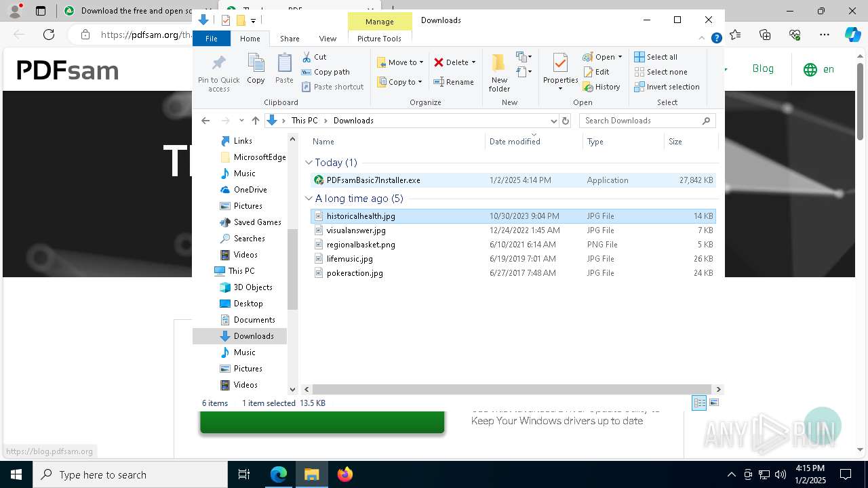Sort by Date modified column header
868x488 pixels.
(534, 142)
